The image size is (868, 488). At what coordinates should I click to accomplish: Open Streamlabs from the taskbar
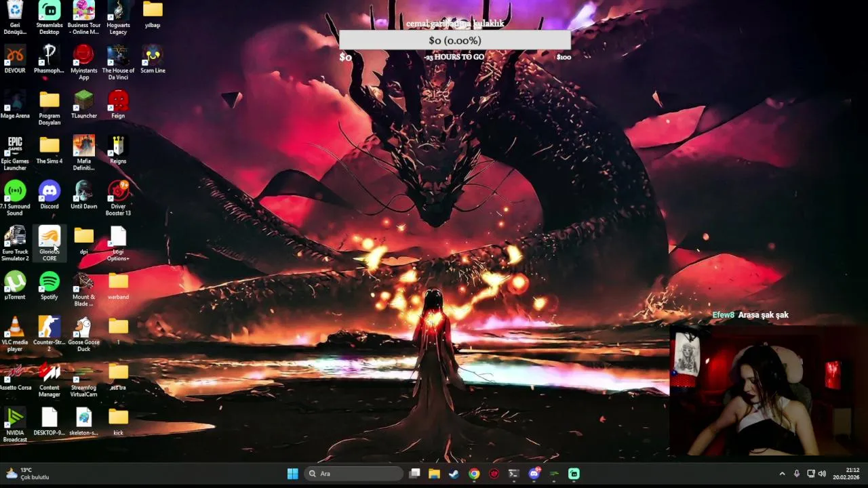pos(574,474)
